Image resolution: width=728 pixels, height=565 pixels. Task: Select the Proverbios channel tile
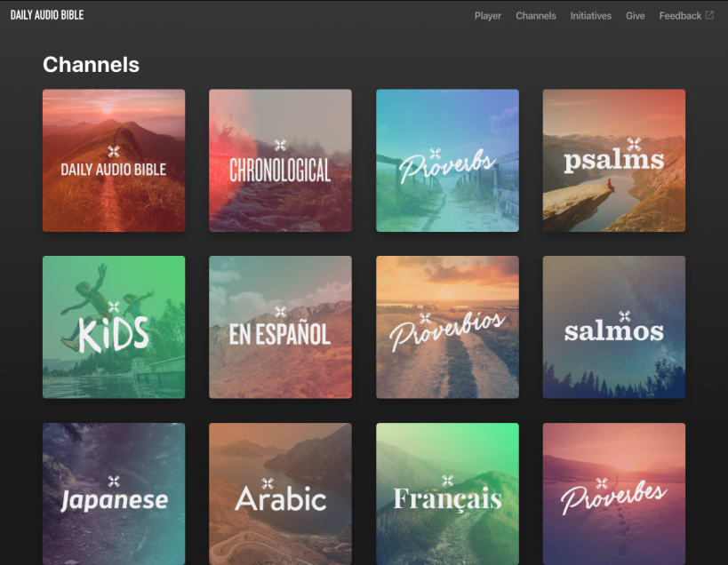448,327
